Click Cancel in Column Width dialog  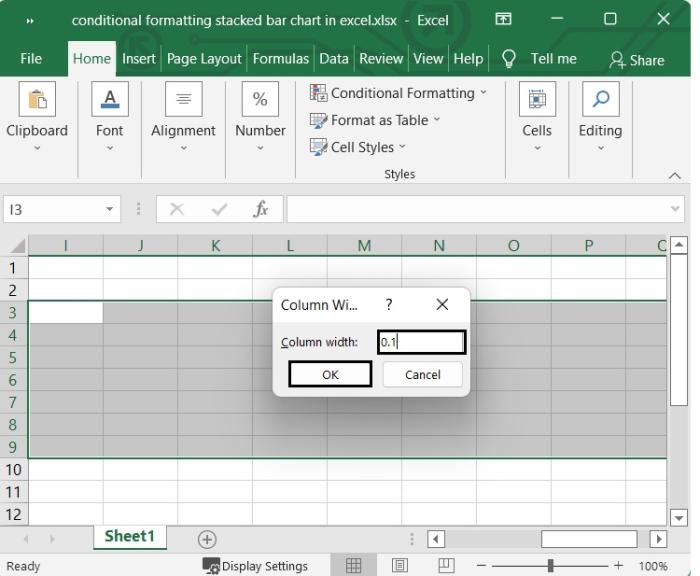423,374
